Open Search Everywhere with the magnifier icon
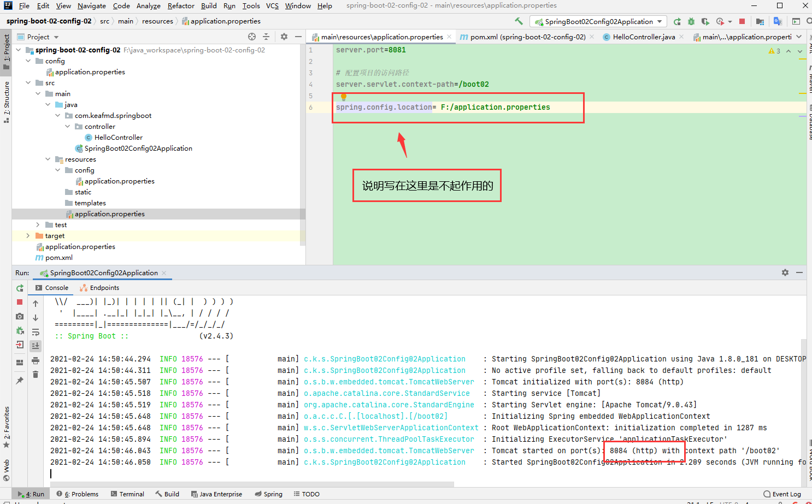Image resolution: width=812 pixels, height=504 pixels. coord(809,21)
